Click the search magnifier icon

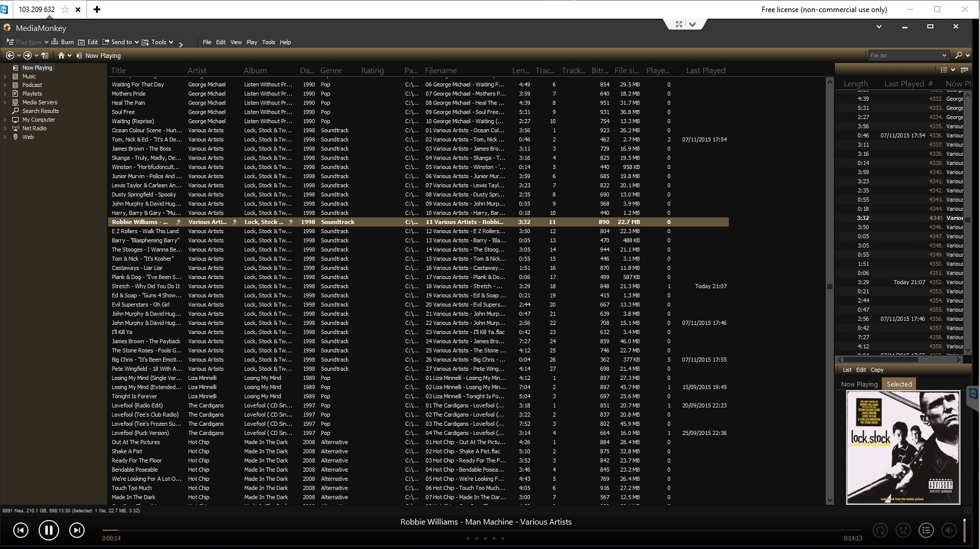click(959, 56)
